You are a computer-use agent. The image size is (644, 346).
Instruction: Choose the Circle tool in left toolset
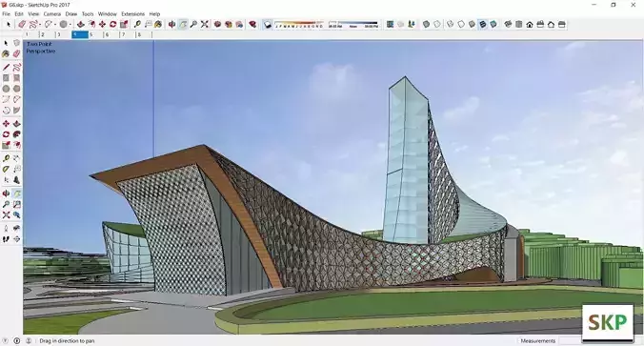pyautogui.click(x=6, y=89)
